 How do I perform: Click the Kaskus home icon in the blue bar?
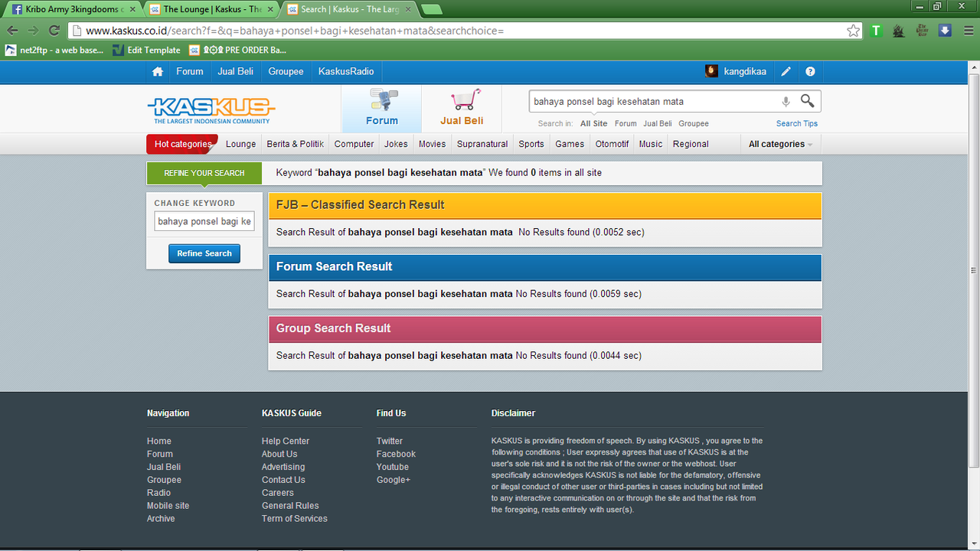click(x=158, y=71)
